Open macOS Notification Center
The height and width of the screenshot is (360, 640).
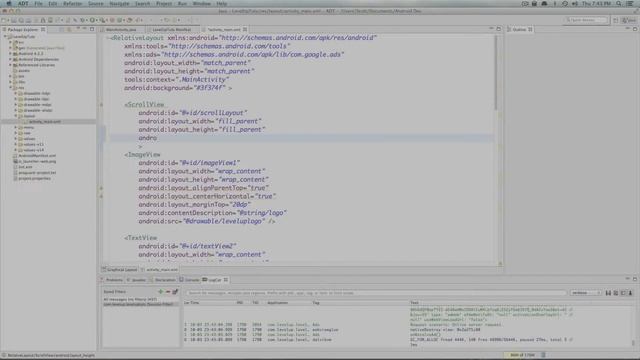click(631, 4)
